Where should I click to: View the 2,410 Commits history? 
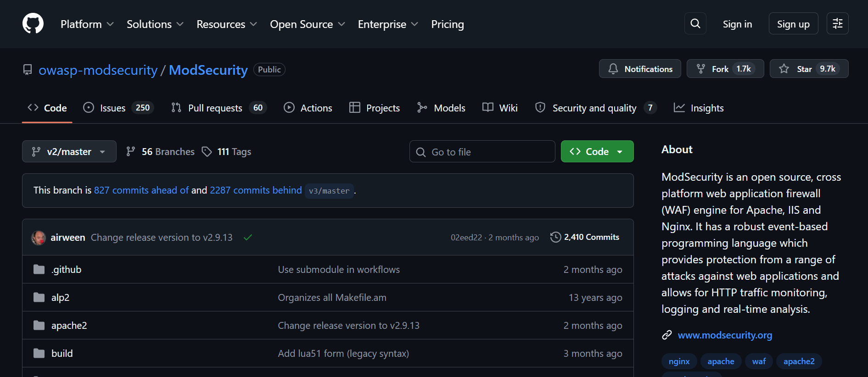(585, 237)
